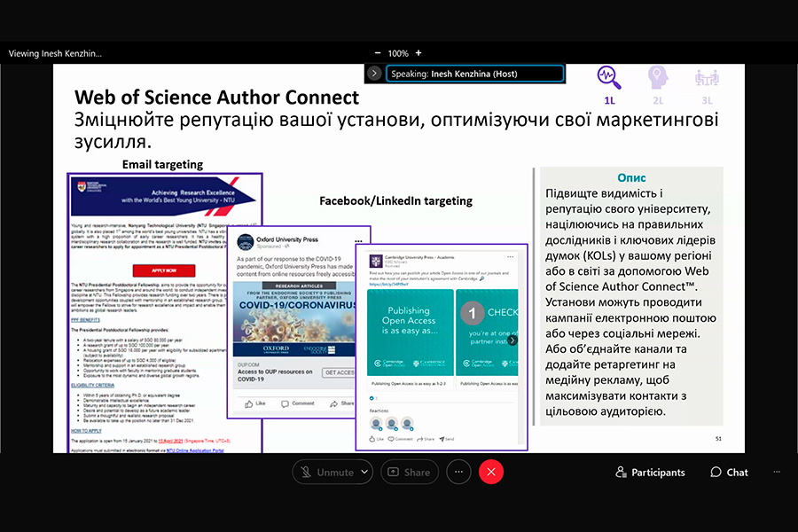Click the GET ACCESS button on Oxford post
This screenshot has height=532, width=798.
(x=339, y=372)
